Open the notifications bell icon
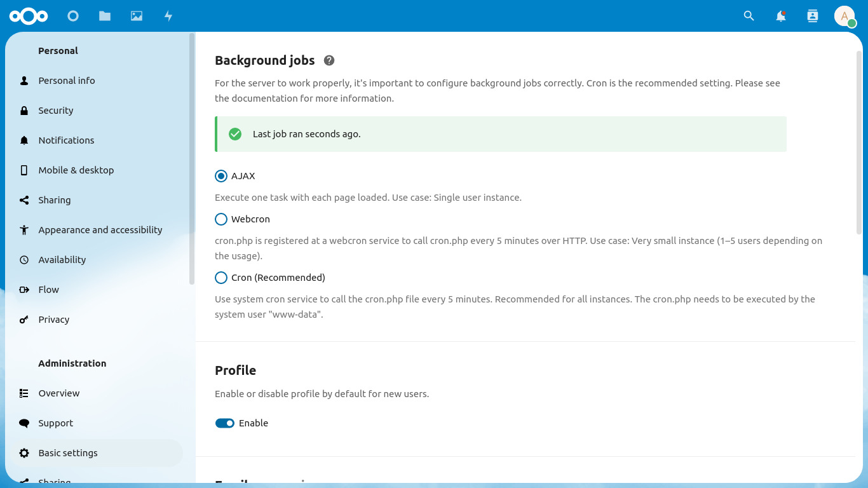Viewport: 868px width, 488px height. [781, 16]
